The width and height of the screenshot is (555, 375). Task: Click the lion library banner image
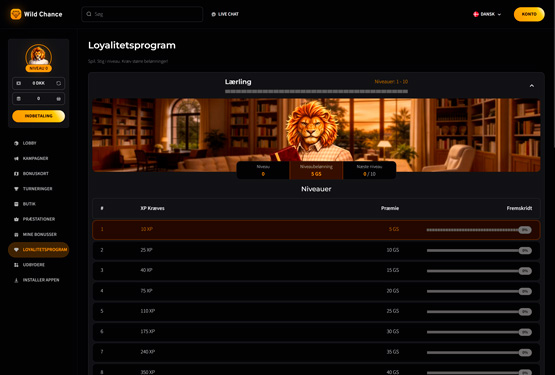[x=316, y=135]
